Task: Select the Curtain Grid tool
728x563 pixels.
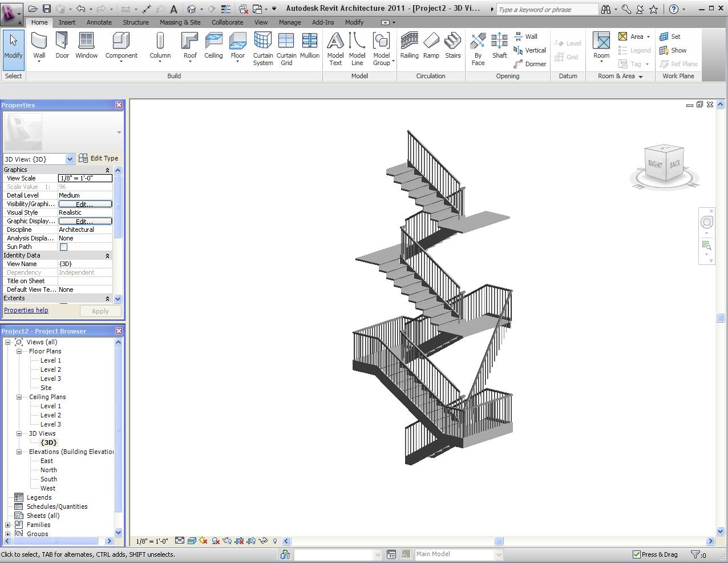Action: click(x=286, y=49)
